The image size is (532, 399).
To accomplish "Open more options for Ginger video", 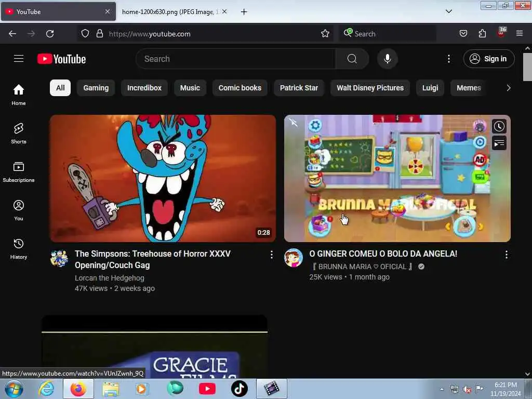I will click(506, 255).
